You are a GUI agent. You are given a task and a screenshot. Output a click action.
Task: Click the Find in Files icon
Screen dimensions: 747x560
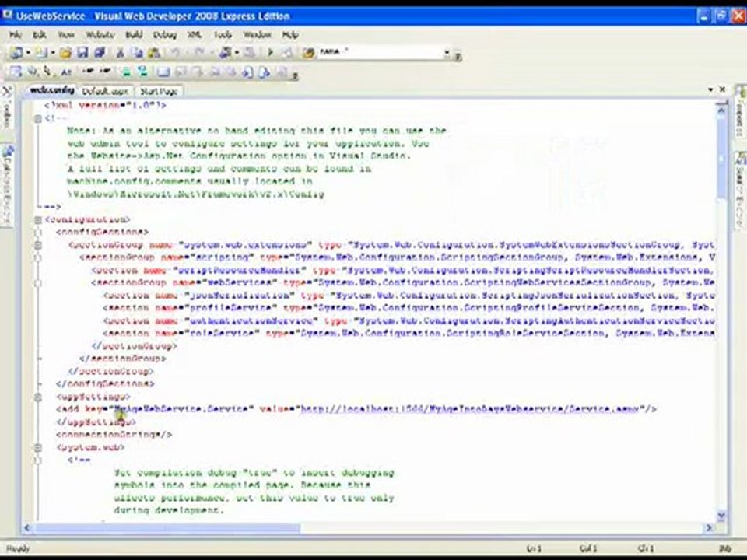click(308, 52)
